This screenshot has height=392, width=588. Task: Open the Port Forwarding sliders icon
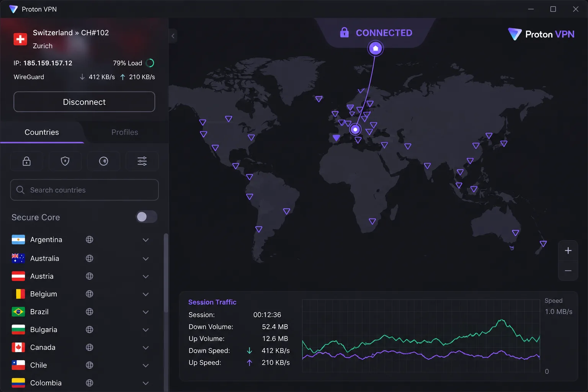pyautogui.click(x=142, y=161)
